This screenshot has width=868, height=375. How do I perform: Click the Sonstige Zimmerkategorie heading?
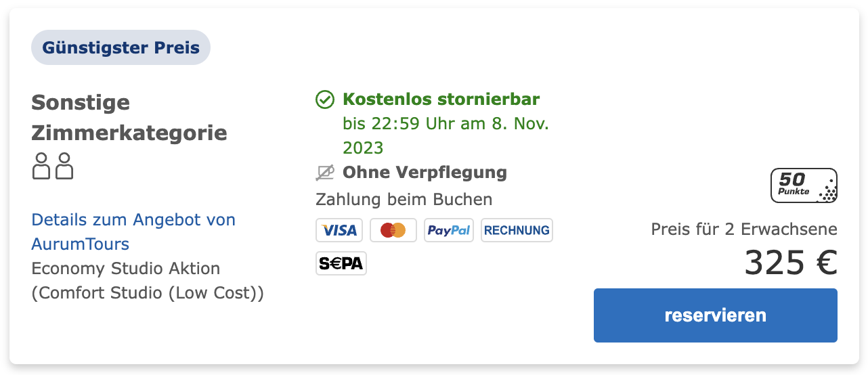[x=129, y=118]
